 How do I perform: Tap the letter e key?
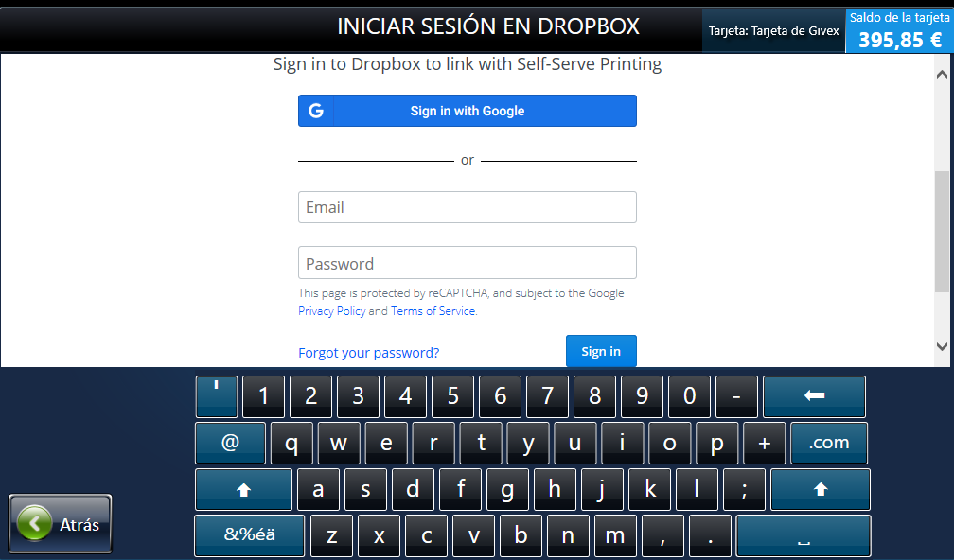point(386,444)
